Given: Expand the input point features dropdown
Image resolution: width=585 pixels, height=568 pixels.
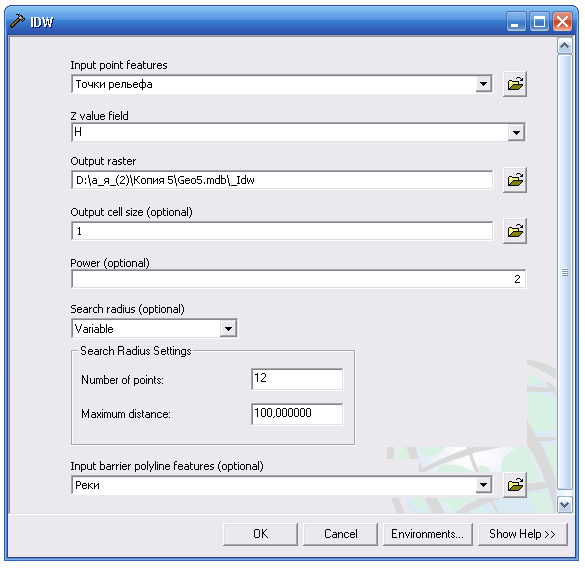Looking at the screenshot, I should click(x=484, y=84).
